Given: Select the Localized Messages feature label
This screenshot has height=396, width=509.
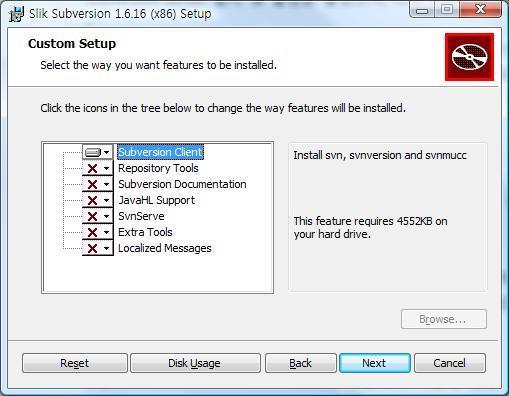Looking at the screenshot, I should point(165,248).
